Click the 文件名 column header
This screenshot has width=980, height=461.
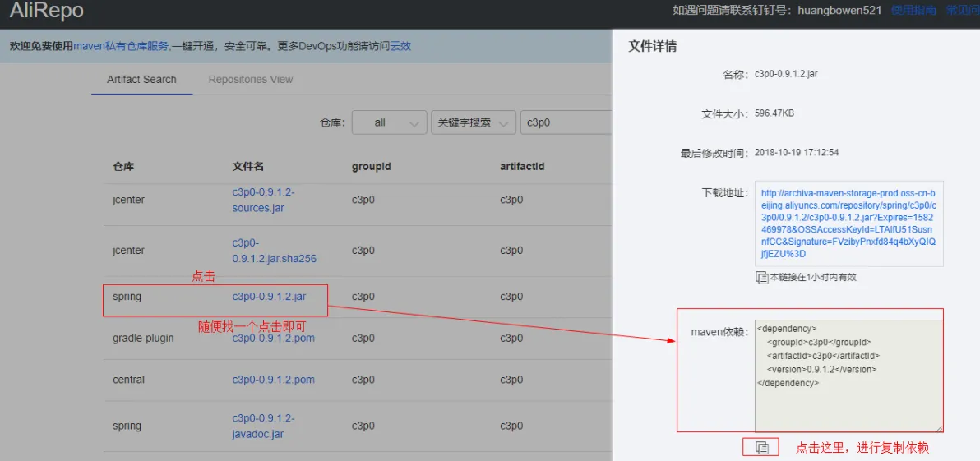(248, 167)
